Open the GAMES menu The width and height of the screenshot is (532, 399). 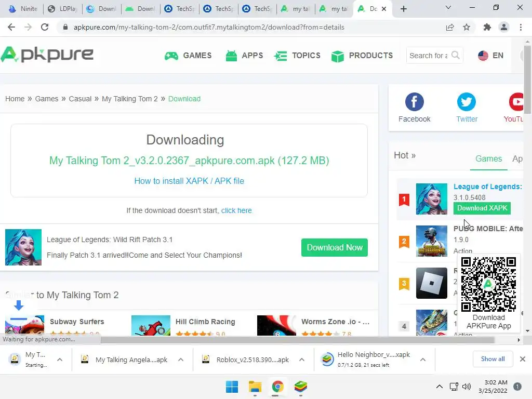point(188,56)
